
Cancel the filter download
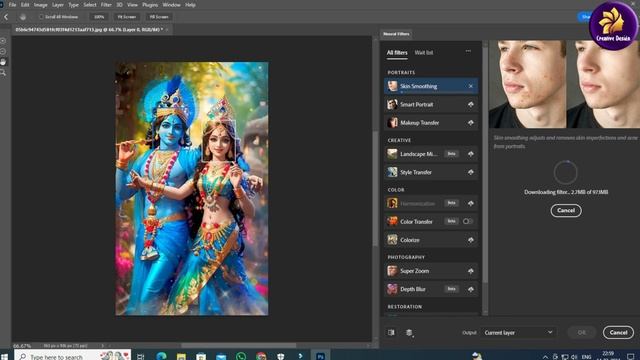coord(566,211)
